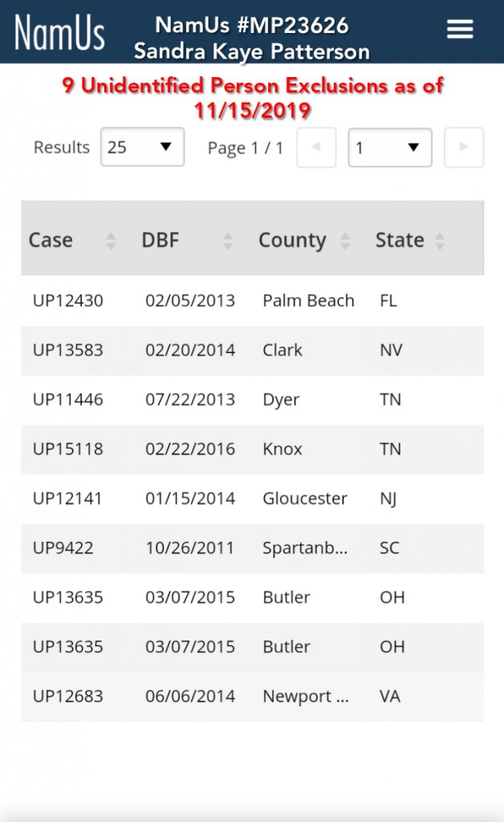
Task: Click the truncated Spartanburg county cell
Action: pos(305,548)
